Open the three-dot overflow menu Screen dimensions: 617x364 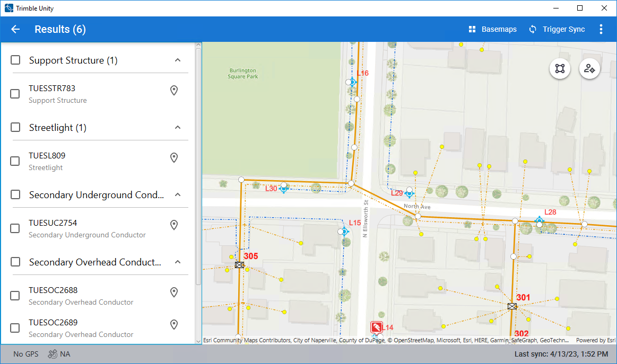601,30
